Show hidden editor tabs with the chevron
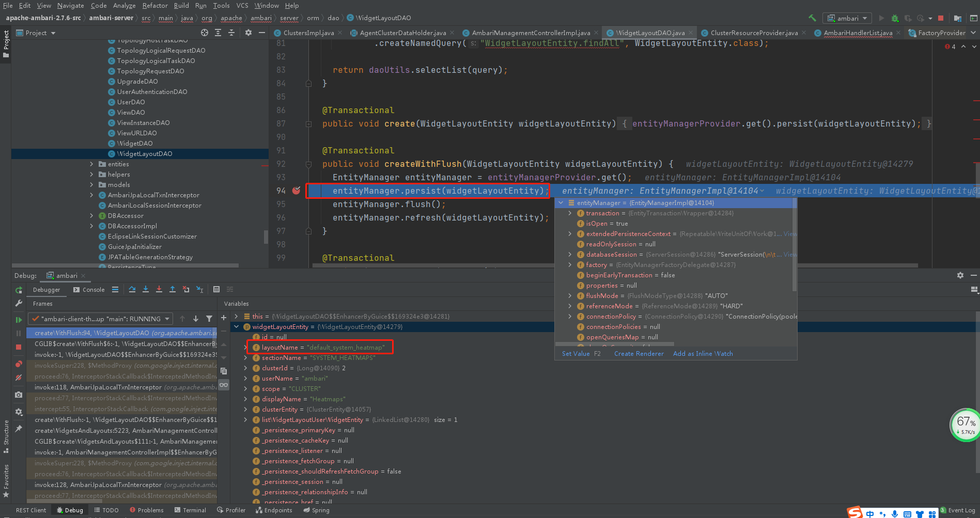 coord(974,33)
